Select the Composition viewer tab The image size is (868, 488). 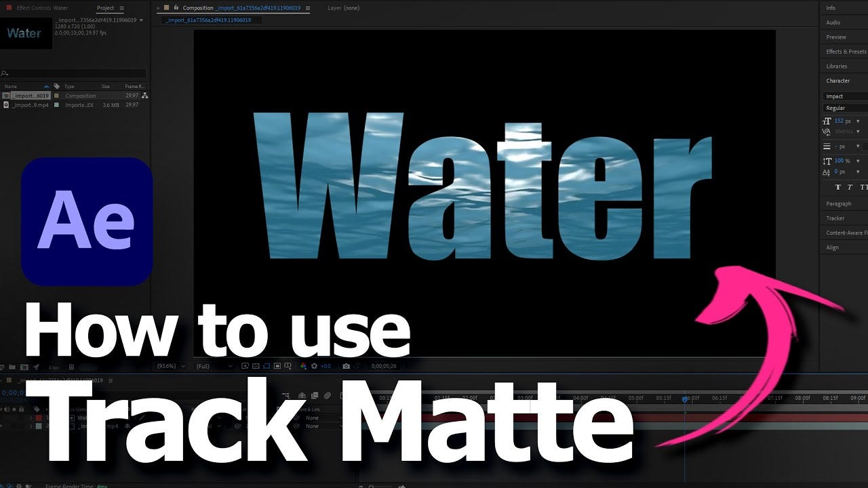241,8
